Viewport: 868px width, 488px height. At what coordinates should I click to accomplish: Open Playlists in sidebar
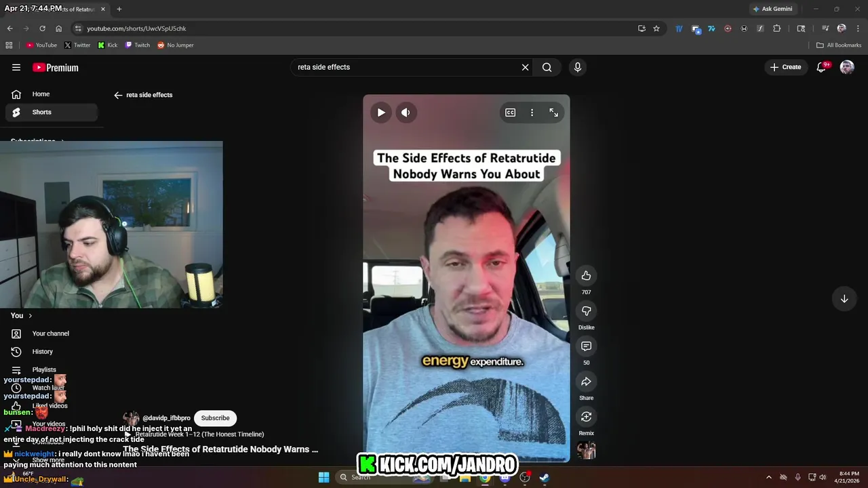(x=51, y=369)
